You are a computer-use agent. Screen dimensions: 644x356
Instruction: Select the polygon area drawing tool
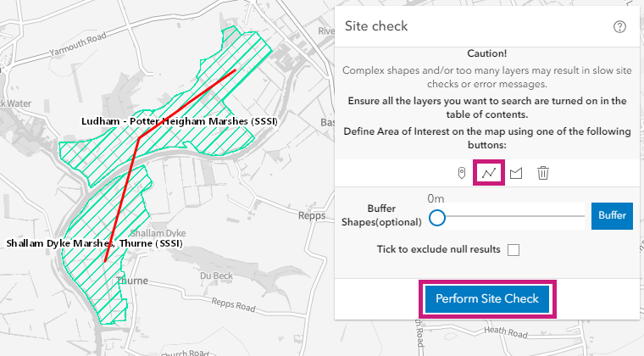516,173
